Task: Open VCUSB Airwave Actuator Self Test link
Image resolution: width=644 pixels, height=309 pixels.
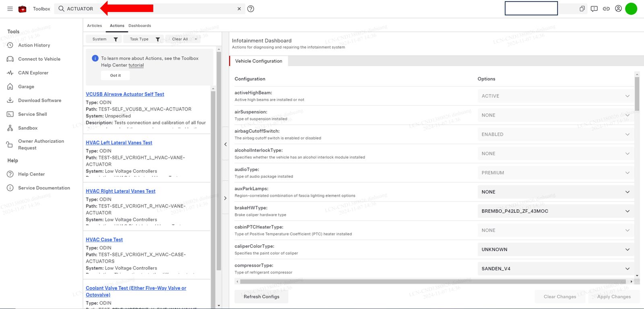Action: (x=125, y=94)
